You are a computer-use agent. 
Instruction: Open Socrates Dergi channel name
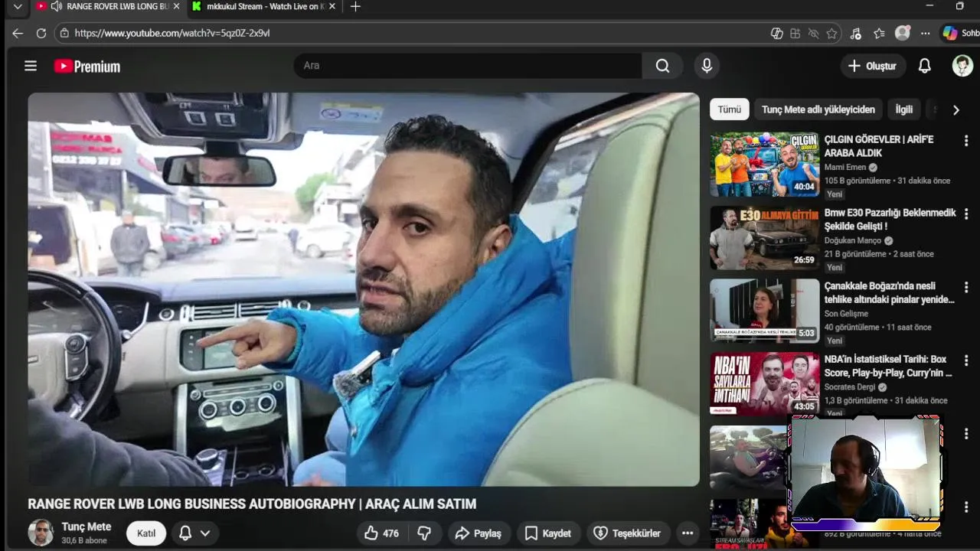850,387
